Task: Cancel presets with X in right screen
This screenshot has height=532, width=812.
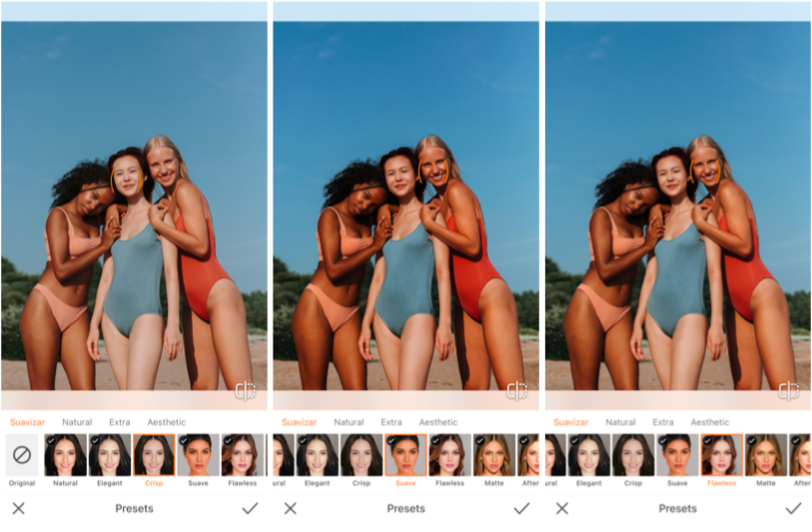Action: pos(562,508)
